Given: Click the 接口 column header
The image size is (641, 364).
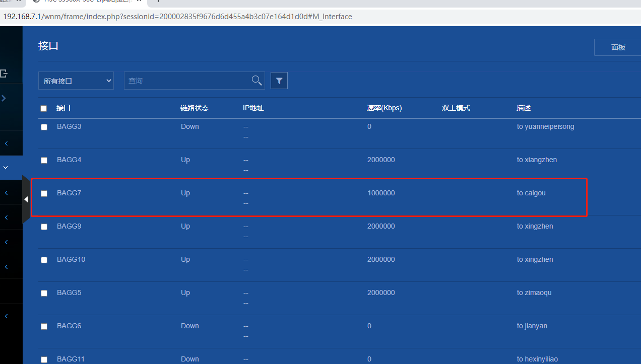Looking at the screenshot, I should (63, 108).
